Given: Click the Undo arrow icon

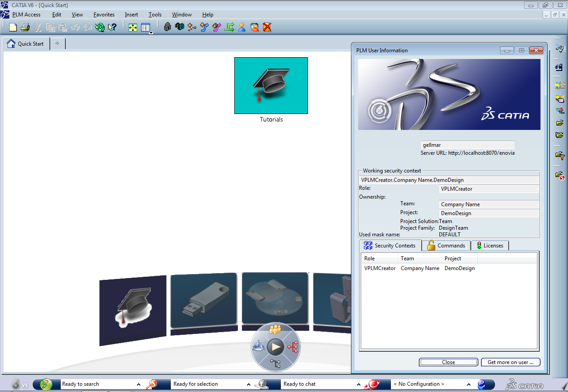Looking at the screenshot, I should pyautogui.click(x=75, y=27).
